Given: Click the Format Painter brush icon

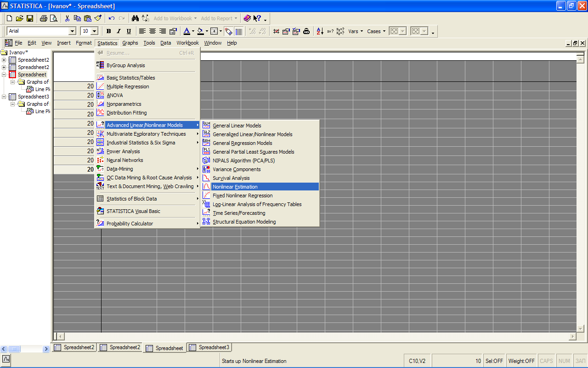Looking at the screenshot, I should 98,18.
